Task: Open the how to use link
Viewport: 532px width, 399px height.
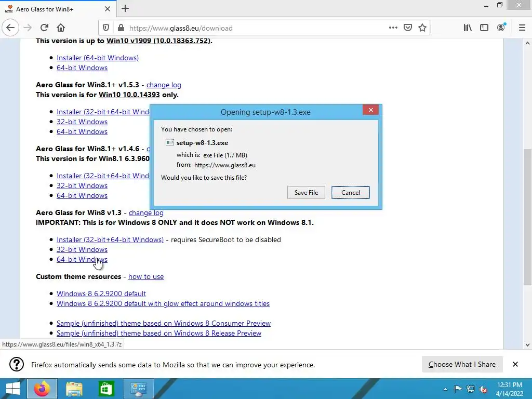Action: point(146,276)
